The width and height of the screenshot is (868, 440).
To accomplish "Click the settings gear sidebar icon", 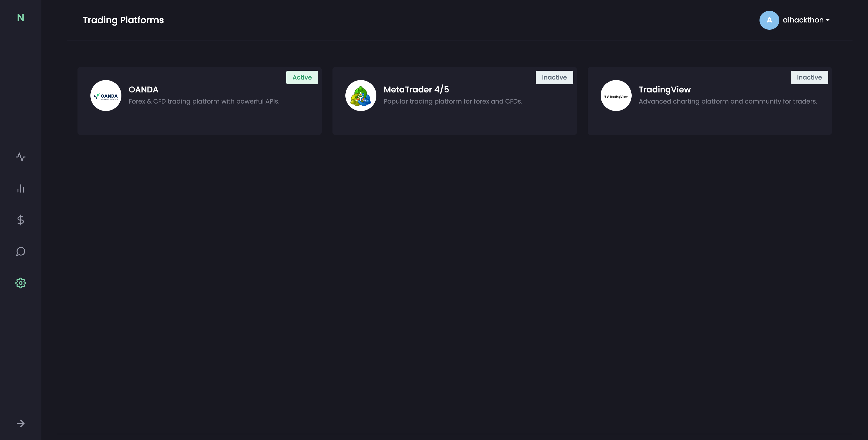I will pyautogui.click(x=21, y=283).
